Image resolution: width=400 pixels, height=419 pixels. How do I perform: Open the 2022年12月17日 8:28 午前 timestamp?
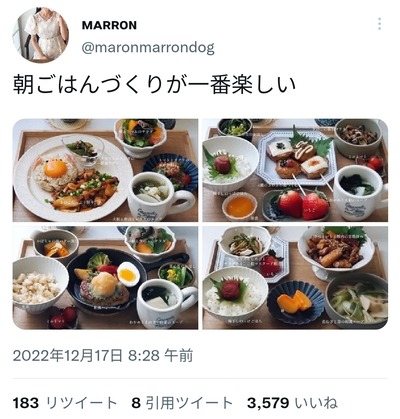click(x=103, y=356)
